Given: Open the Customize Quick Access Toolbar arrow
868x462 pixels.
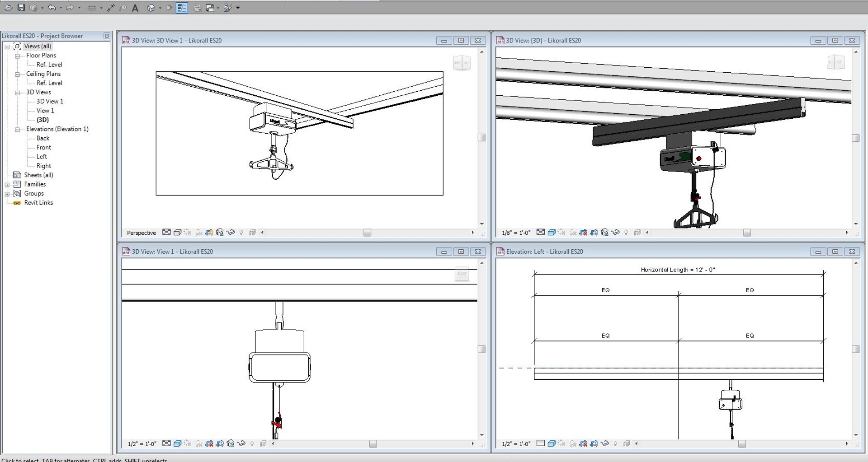Looking at the screenshot, I should click(238, 7).
